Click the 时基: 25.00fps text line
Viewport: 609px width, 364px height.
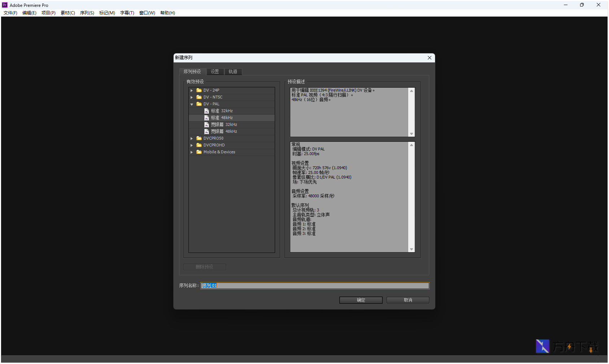[306, 154]
